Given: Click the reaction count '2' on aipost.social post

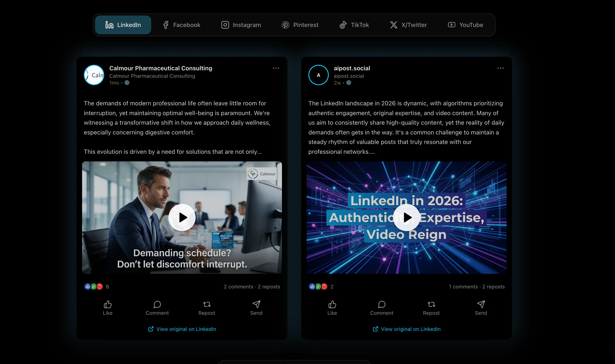Looking at the screenshot, I should coord(332,286).
